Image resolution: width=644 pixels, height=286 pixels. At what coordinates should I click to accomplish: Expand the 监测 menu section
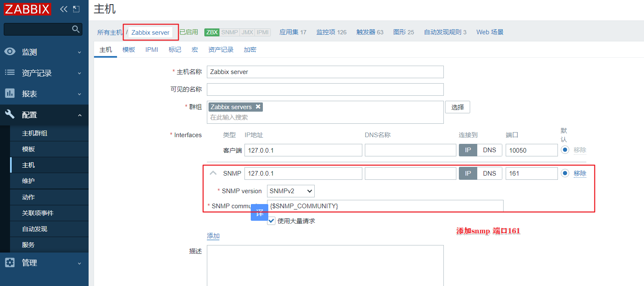[x=79, y=52]
